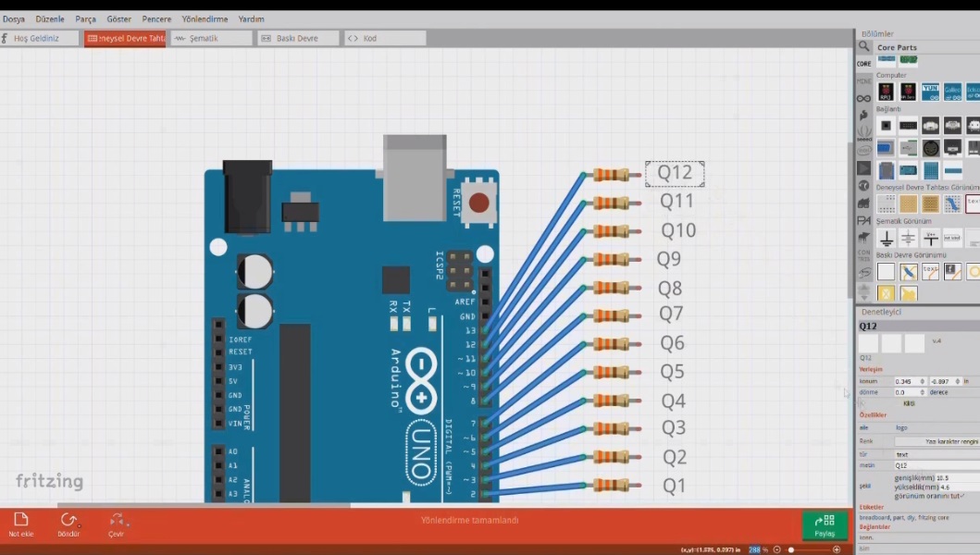Select the battery symbol schematic part
Screen dimensions: 980x555
(x=908, y=238)
